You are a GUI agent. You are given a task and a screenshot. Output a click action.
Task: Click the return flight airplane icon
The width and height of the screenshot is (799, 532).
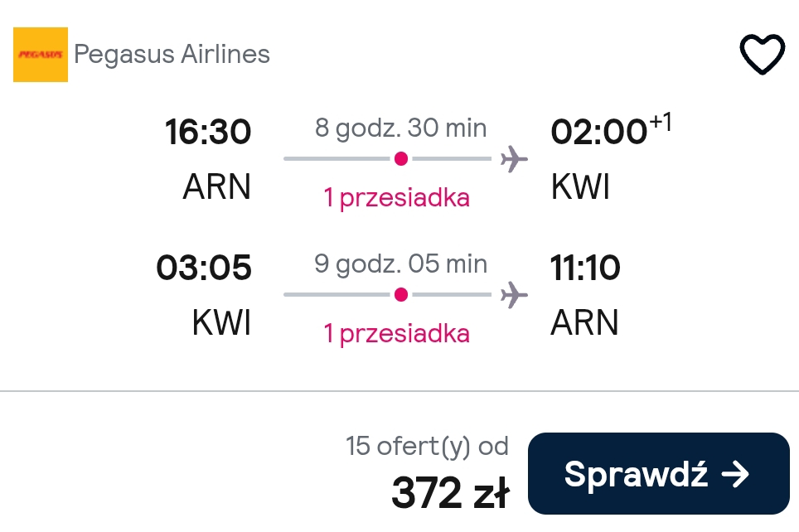[514, 294]
